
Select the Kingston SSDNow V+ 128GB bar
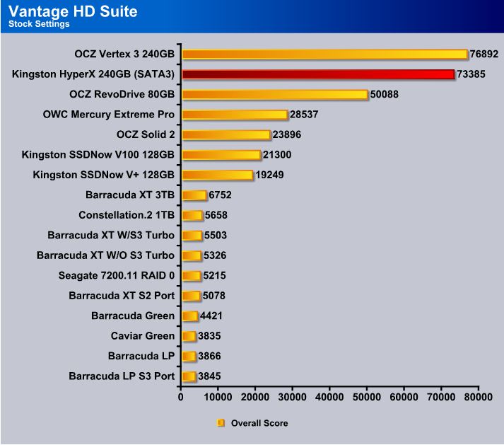tap(218, 175)
